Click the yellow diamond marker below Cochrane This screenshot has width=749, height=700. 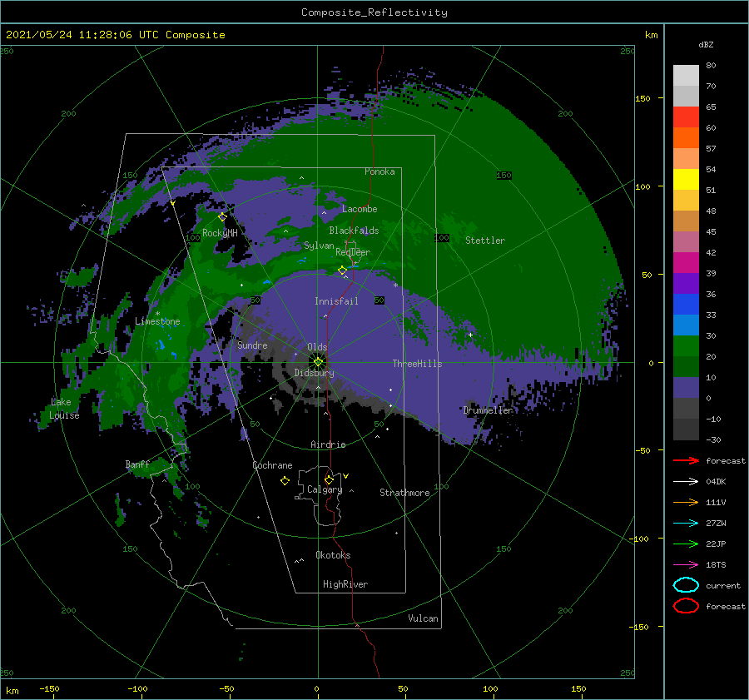(x=285, y=481)
